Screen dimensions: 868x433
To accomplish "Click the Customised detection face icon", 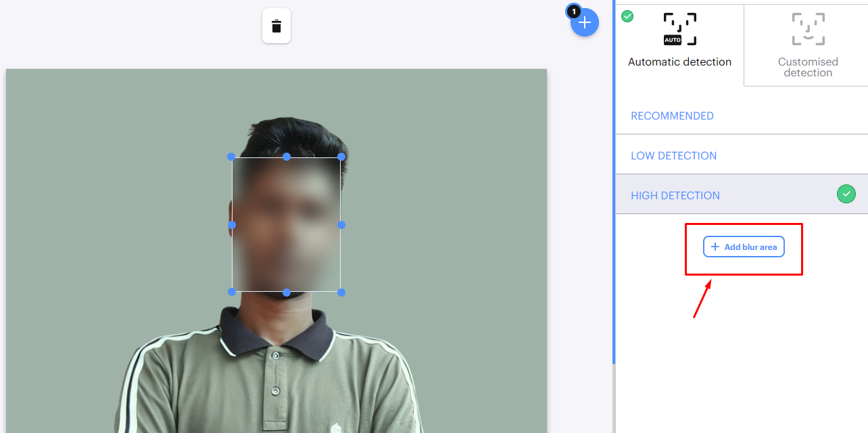I will tap(807, 28).
